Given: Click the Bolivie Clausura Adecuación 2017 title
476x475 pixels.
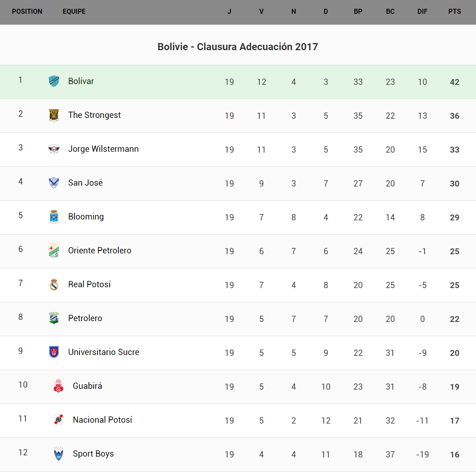Looking at the screenshot, I should [238, 47].
